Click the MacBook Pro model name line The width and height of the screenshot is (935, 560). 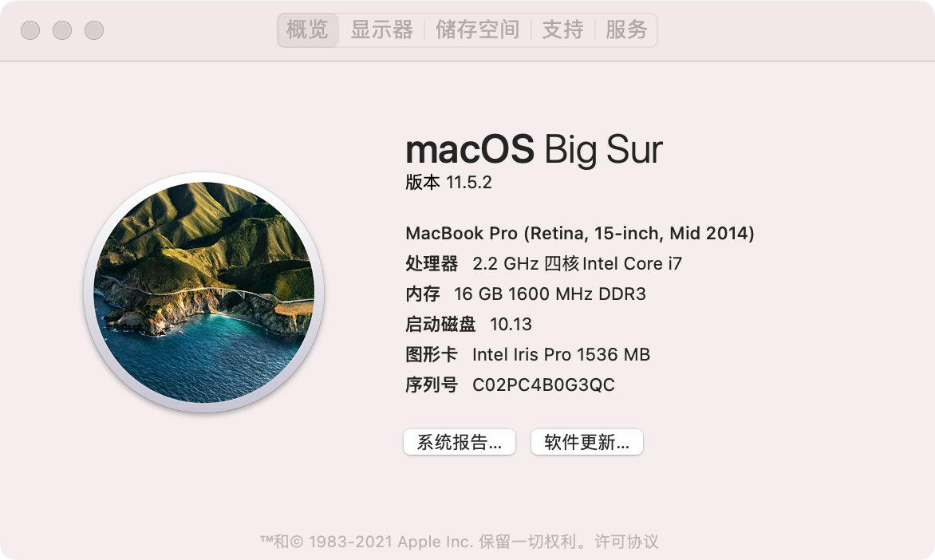point(580,233)
